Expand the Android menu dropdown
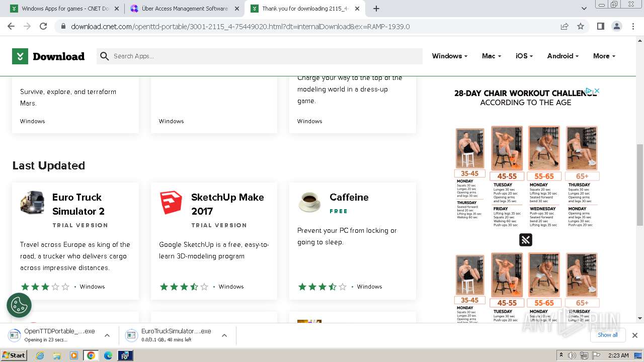The height and width of the screenshot is (362, 644). [x=562, y=56]
